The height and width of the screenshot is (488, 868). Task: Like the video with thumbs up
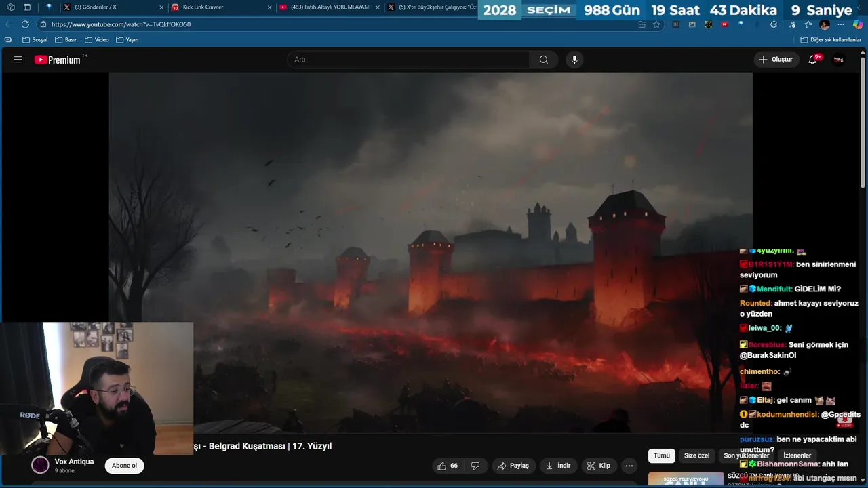tap(448, 466)
